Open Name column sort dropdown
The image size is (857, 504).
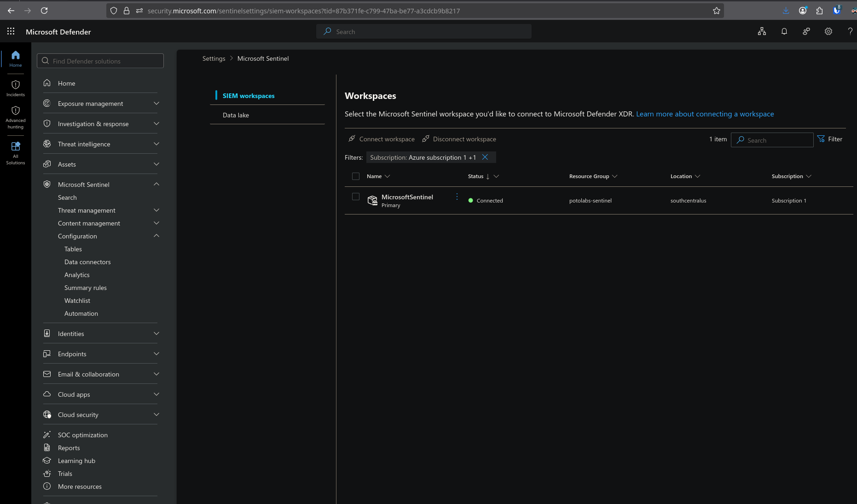pos(387,176)
